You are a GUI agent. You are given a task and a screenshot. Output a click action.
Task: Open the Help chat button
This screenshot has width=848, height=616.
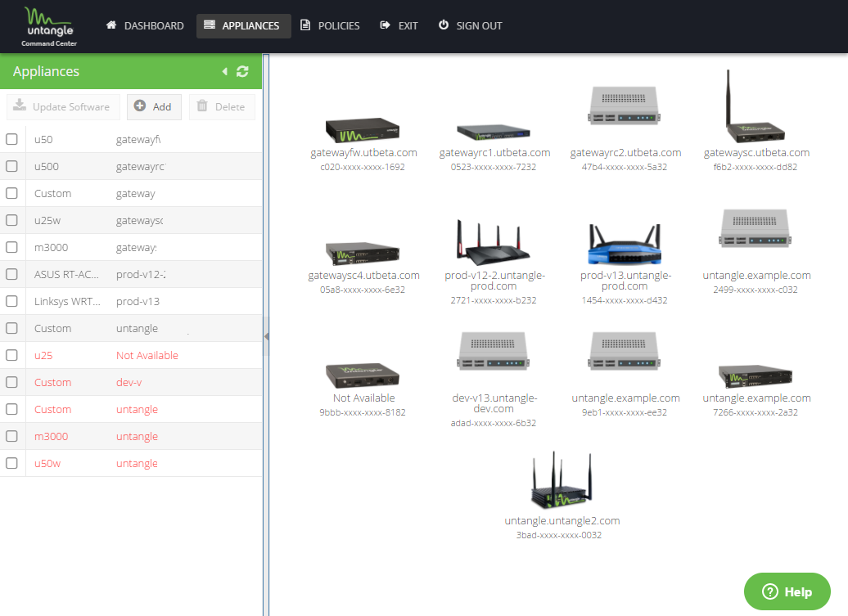point(787,591)
